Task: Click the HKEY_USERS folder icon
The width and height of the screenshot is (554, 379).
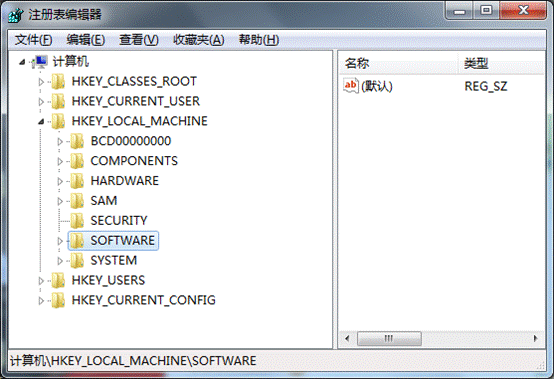Action: [x=58, y=280]
